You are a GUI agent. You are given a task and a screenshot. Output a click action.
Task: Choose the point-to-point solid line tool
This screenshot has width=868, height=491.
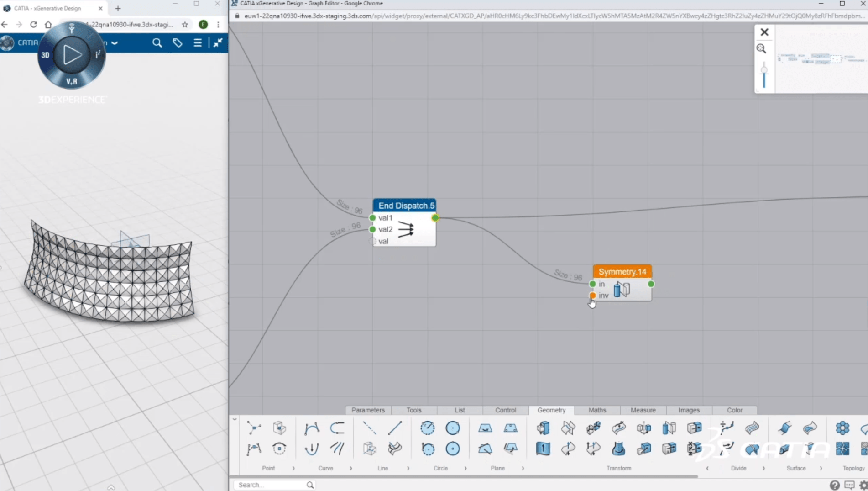pos(395,428)
